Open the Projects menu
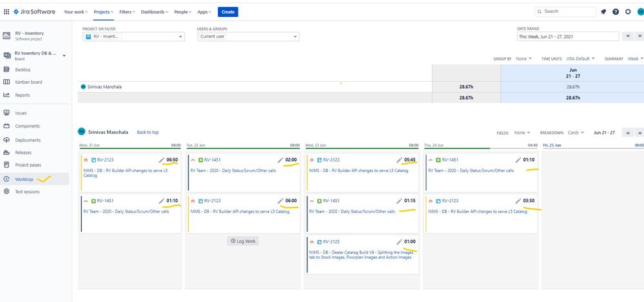This screenshot has height=302, width=644. coord(104,12)
